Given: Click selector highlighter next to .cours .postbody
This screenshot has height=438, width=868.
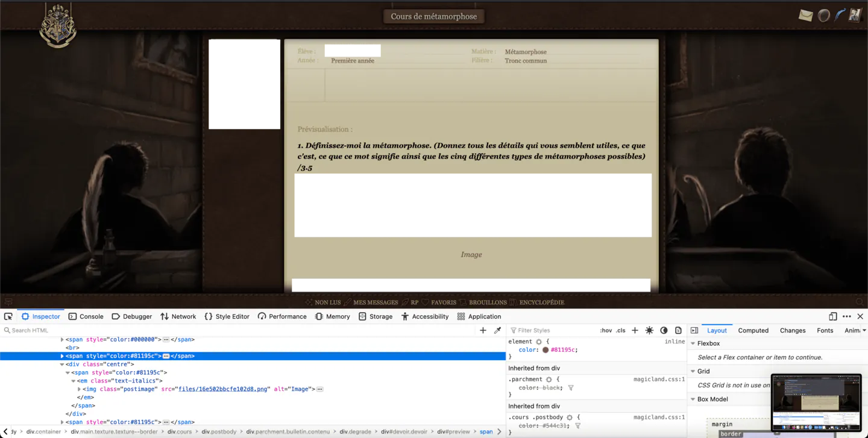Looking at the screenshot, I should (570, 418).
